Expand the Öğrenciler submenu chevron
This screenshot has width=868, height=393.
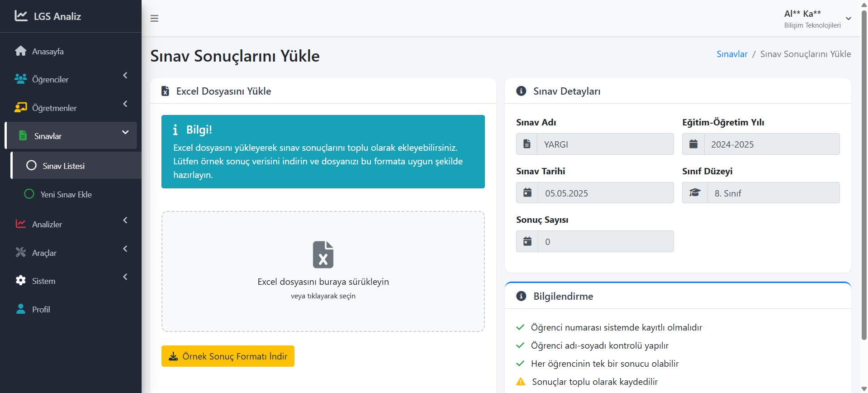tap(125, 76)
